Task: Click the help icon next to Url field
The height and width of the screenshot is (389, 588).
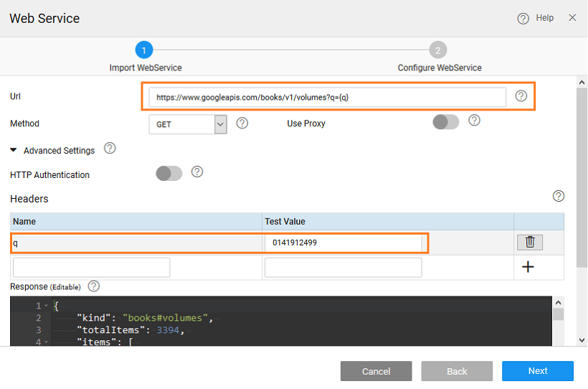Action: tap(521, 96)
